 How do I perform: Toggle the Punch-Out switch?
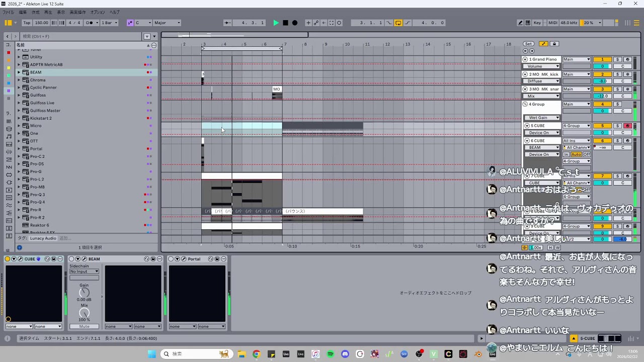407,23
